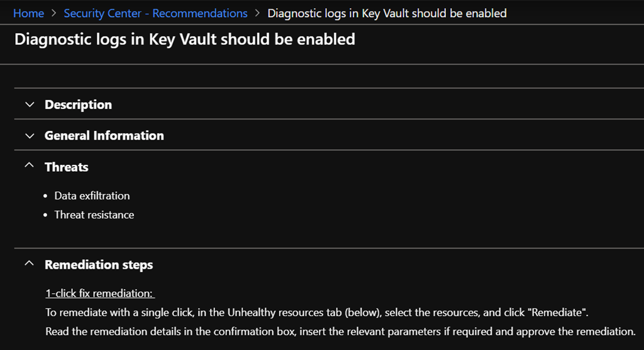Collapse the Remediation steps chevron
Viewport: 644px width, 350px height.
click(x=29, y=264)
